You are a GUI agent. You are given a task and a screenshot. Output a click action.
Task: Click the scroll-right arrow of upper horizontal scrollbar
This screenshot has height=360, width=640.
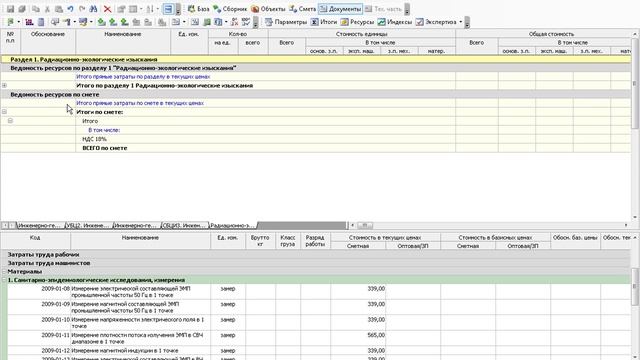626,225
